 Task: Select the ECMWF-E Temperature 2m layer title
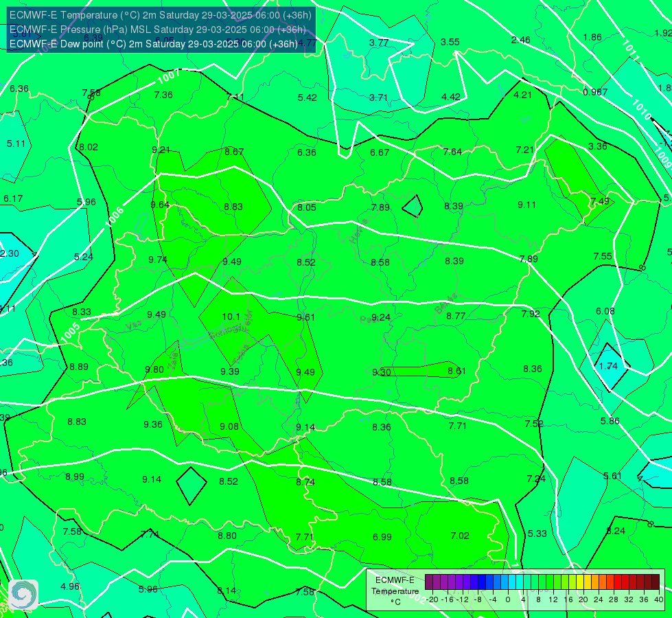pos(161,15)
